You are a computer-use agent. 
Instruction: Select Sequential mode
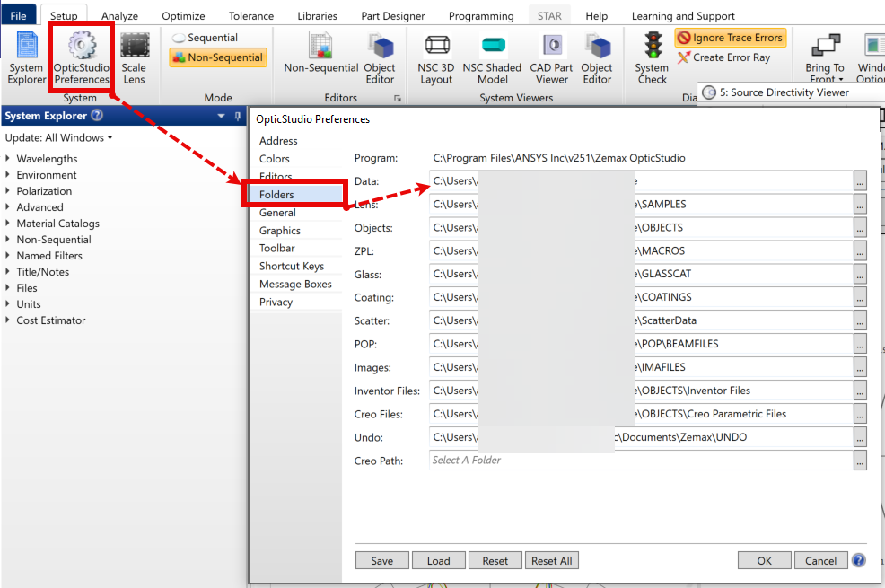205,38
